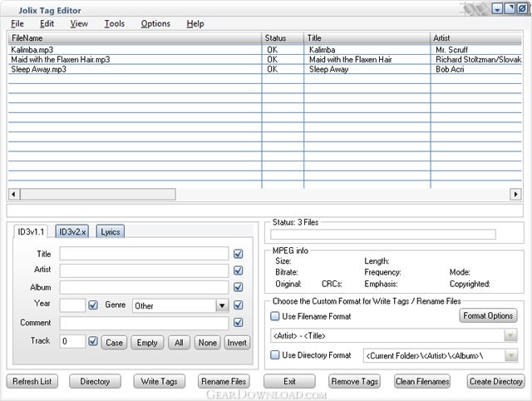This screenshot has height=401, width=532.
Task: Toggle the Comment field checkbox
Action: 239,322
